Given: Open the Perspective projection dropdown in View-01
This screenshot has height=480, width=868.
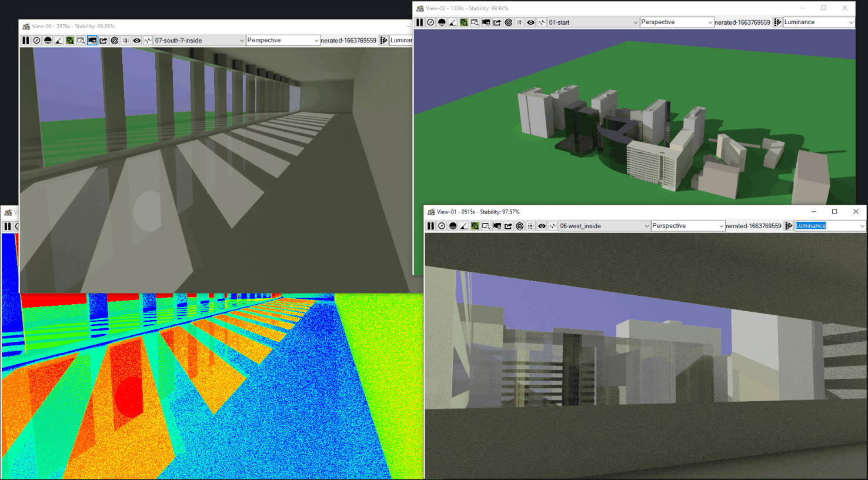Looking at the screenshot, I should click(687, 225).
